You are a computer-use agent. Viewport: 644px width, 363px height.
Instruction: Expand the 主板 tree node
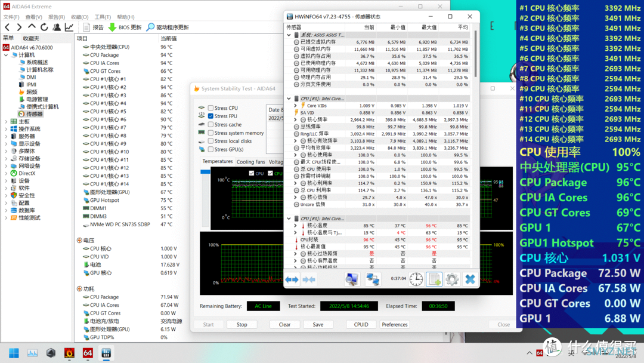click(6, 122)
